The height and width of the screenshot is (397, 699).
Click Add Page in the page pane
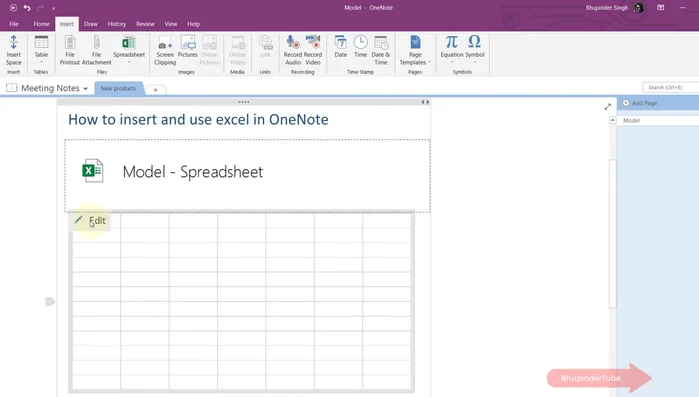(640, 103)
